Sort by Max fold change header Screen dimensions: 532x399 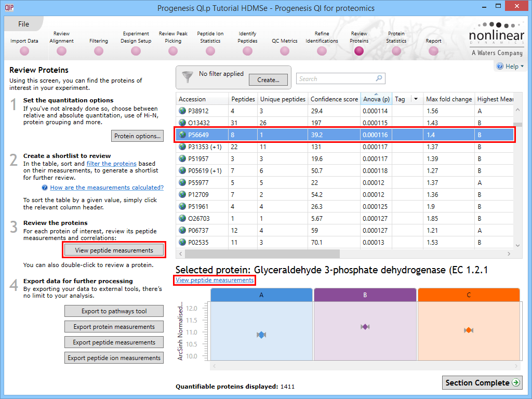click(449, 99)
